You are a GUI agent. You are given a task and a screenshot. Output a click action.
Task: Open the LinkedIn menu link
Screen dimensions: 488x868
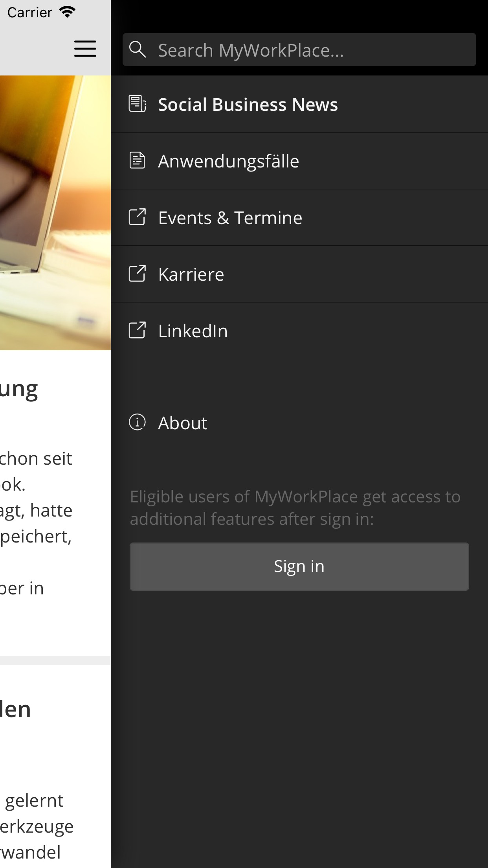tap(193, 331)
